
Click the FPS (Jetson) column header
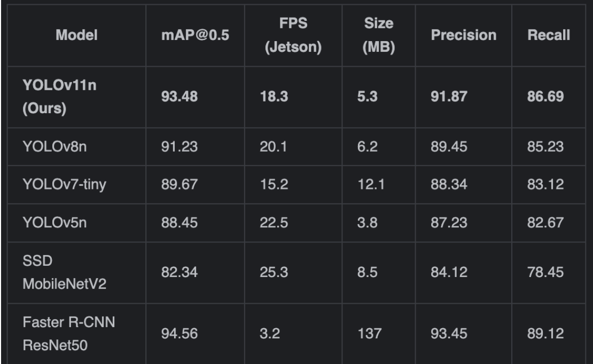coord(293,36)
